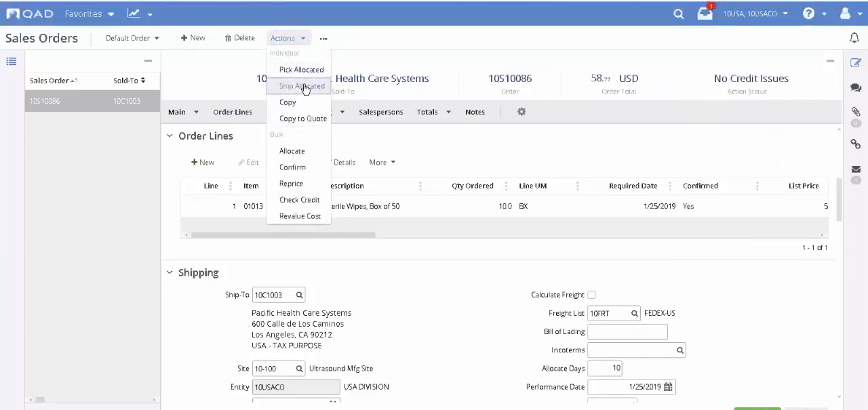868x410 pixels.
Task: Open the comments chat side icon
Action: 856,88
